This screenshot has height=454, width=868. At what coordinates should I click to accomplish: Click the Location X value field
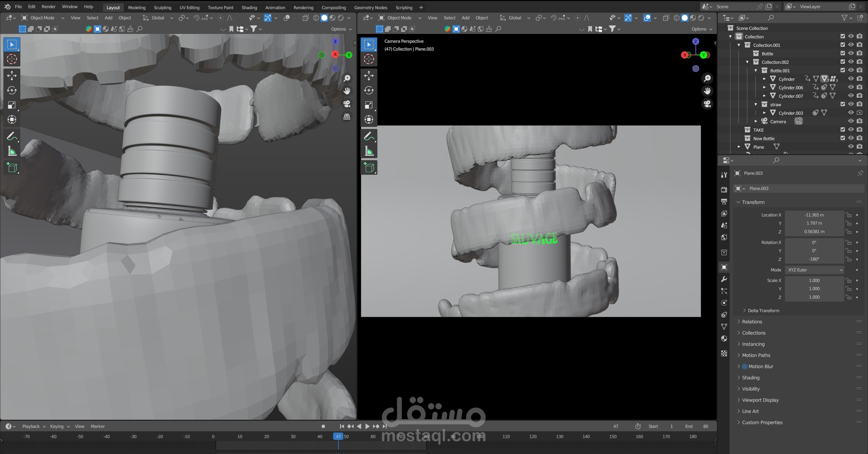coord(814,215)
